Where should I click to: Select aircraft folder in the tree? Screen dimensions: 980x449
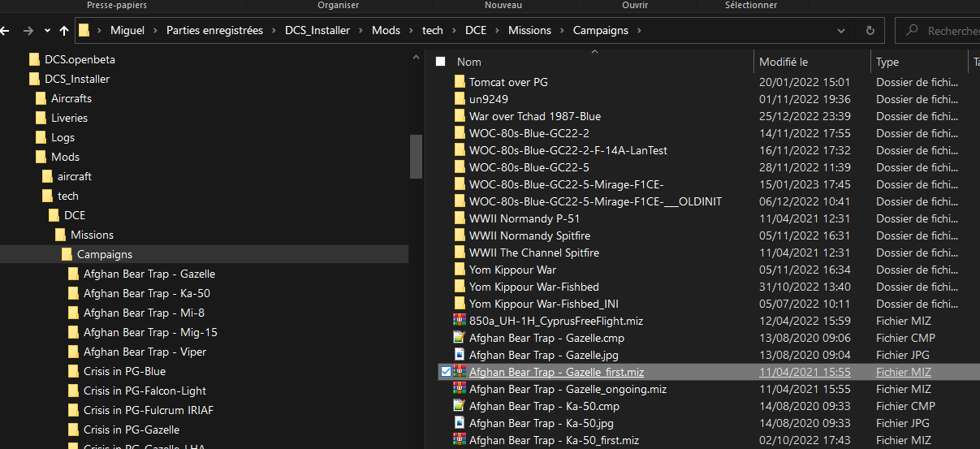75,176
